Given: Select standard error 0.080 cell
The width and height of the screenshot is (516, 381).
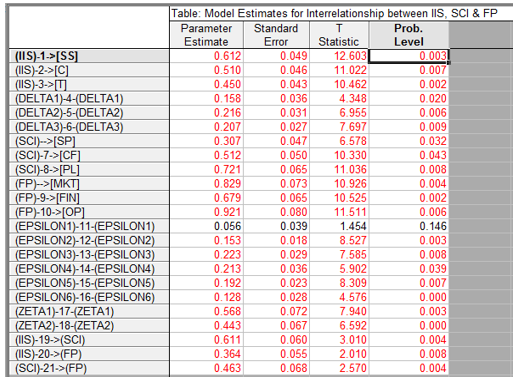Looking at the screenshot, I should pos(276,212).
